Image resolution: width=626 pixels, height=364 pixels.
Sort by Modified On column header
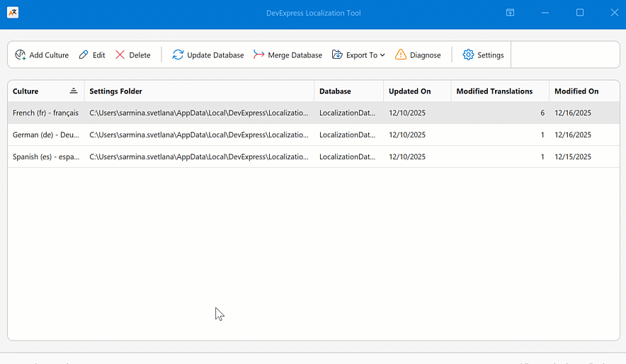(x=584, y=91)
